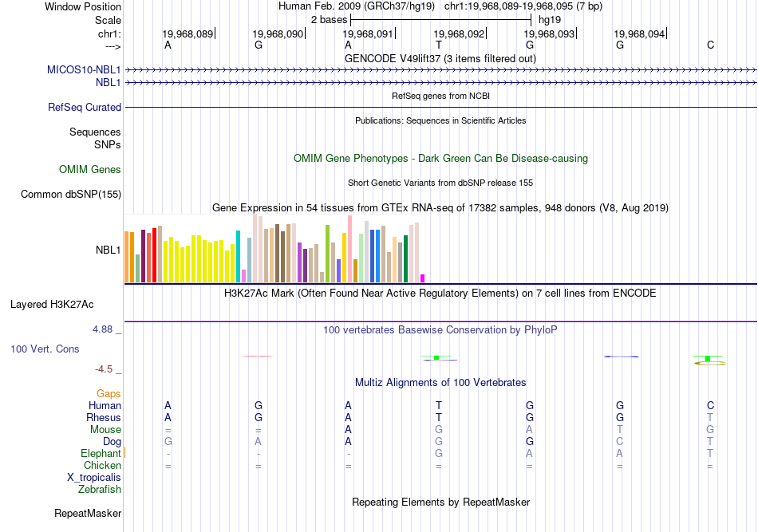Click the 4.88 PhyloP upper scale value

102,329
